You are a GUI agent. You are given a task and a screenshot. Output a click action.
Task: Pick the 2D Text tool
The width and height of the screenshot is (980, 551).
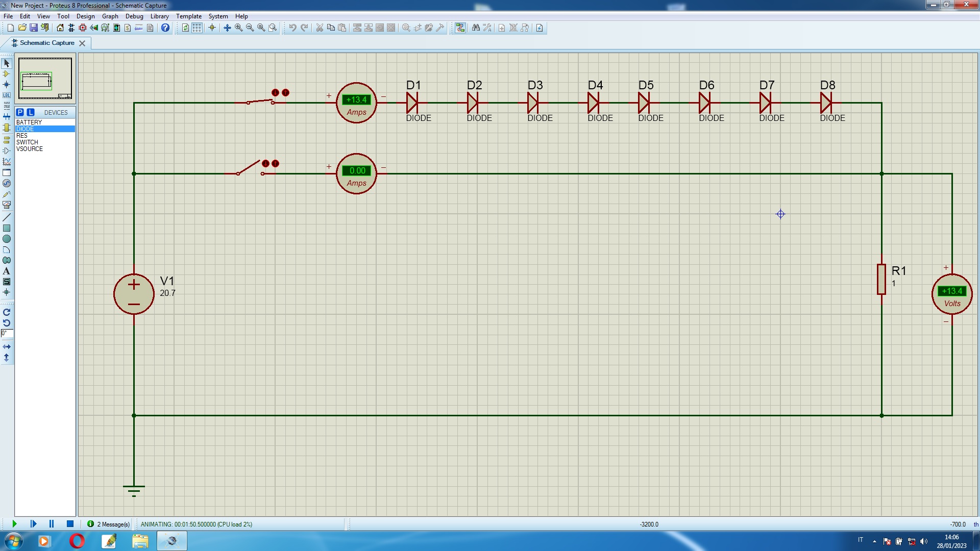[7, 271]
